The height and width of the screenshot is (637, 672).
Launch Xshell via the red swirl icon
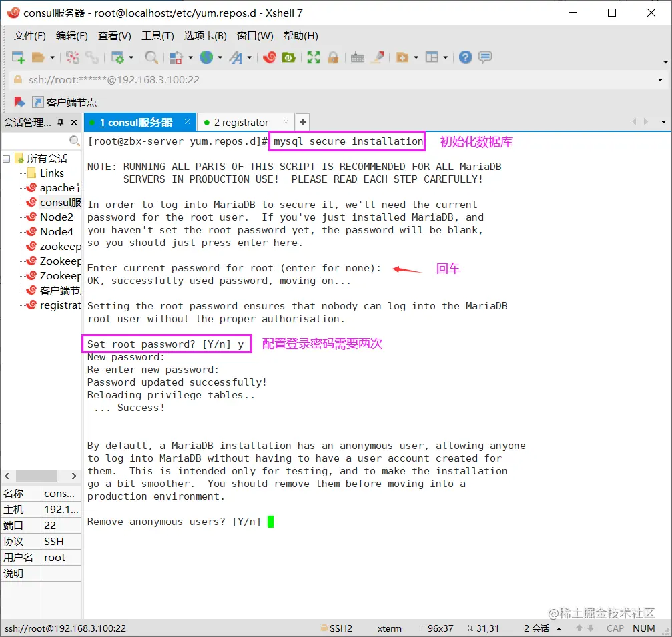click(269, 57)
